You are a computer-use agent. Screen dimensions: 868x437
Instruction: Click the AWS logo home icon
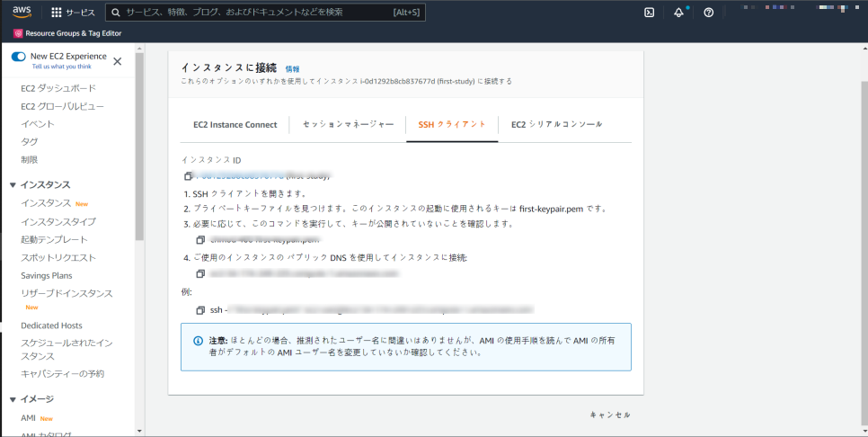coord(22,13)
